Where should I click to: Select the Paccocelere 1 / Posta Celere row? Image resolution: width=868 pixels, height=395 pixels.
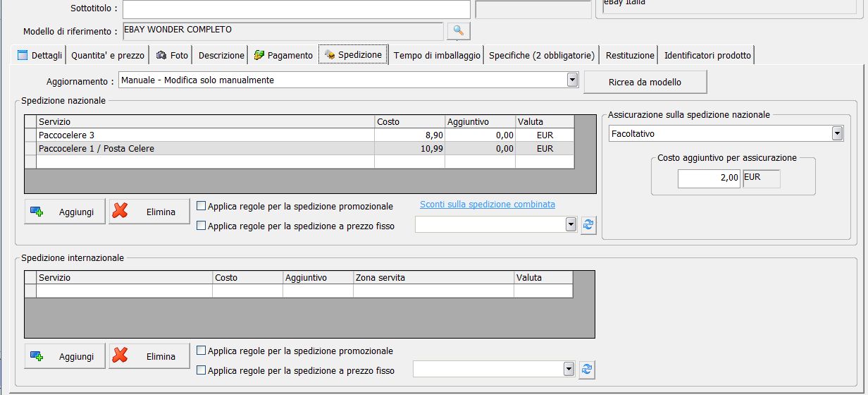tap(299, 148)
